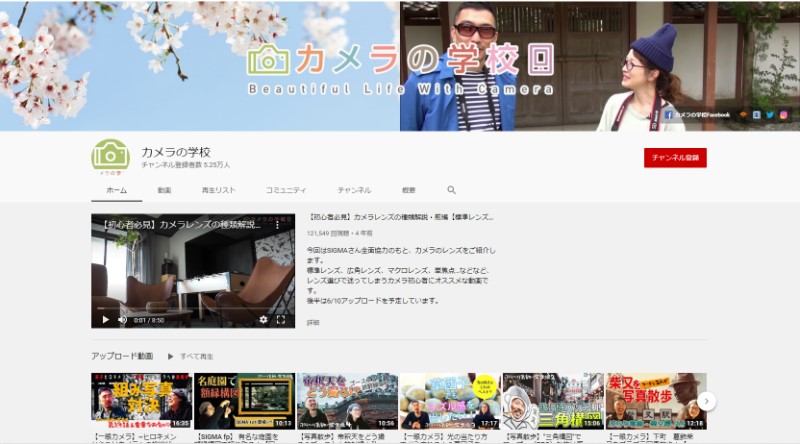This screenshot has width=800, height=444.
Task: Play the featured video with play button
Action: pyautogui.click(x=106, y=320)
